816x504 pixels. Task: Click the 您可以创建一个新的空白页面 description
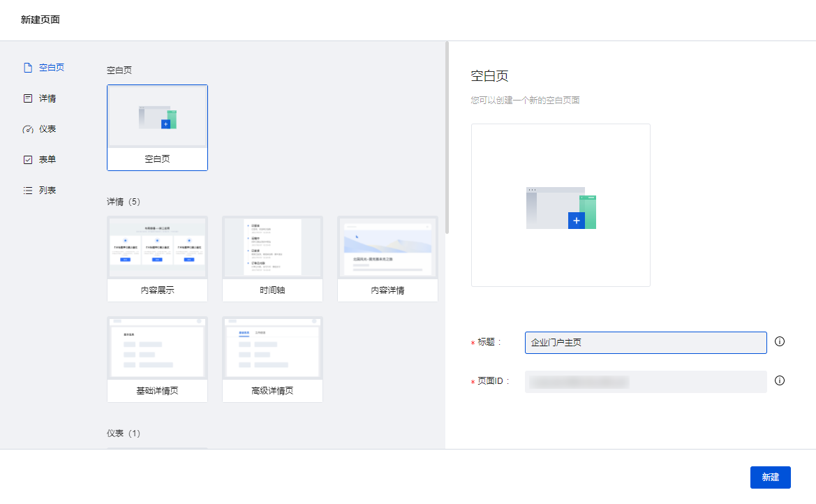[x=525, y=100]
